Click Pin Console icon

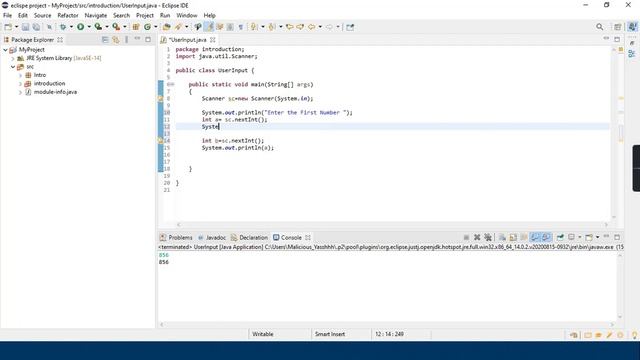coord(560,237)
